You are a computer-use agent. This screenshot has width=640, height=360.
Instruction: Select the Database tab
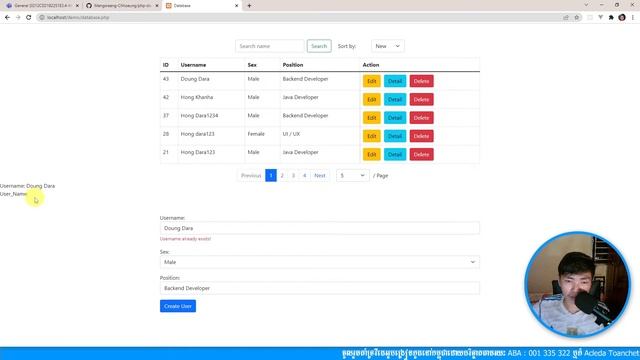[x=201, y=6]
